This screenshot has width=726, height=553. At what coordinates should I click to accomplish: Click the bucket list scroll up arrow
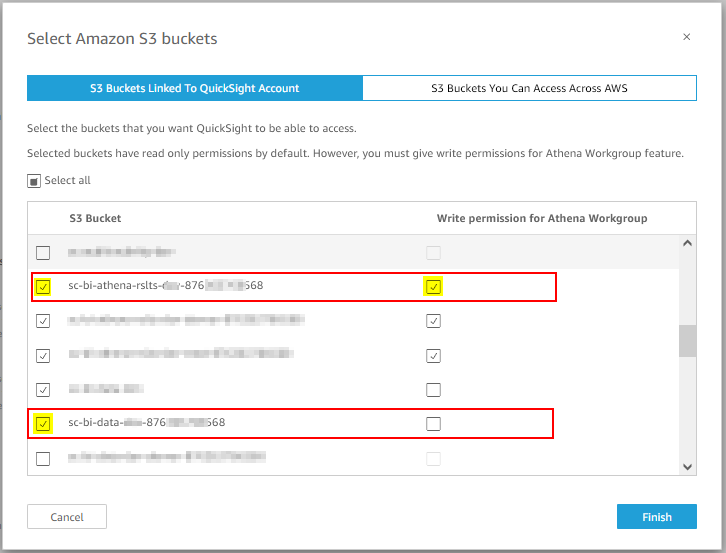tap(688, 243)
